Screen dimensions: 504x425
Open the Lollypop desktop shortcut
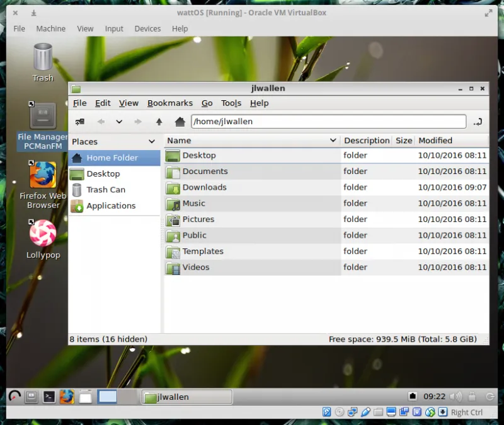pos(43,234)
